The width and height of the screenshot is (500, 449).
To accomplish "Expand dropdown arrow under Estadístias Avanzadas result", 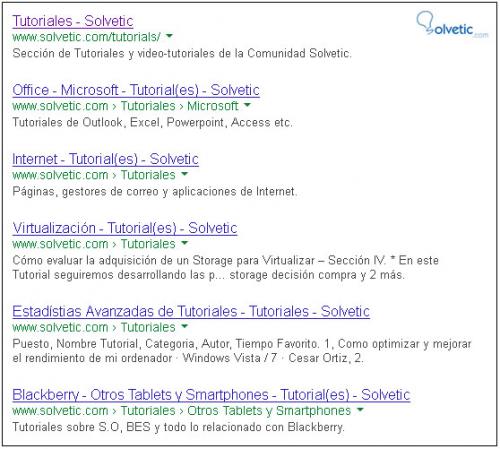I will click(184, 326).
